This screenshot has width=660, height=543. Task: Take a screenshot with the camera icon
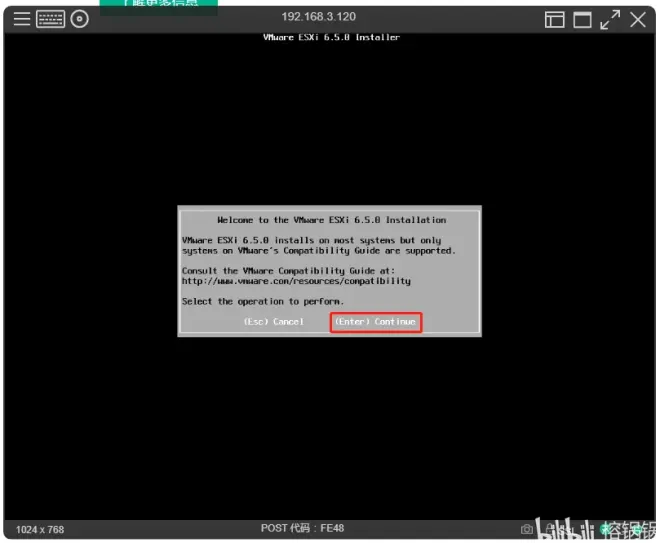point(526,529)
